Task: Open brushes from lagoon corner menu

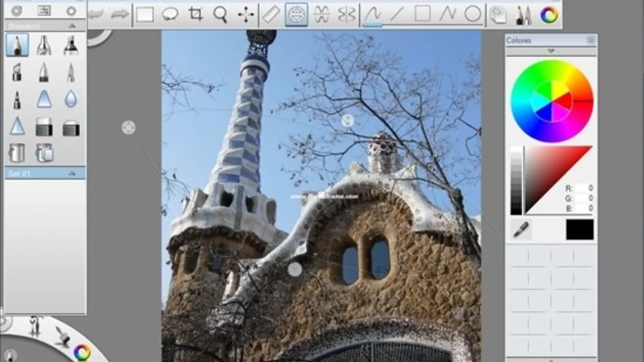Action: [35, 325]
